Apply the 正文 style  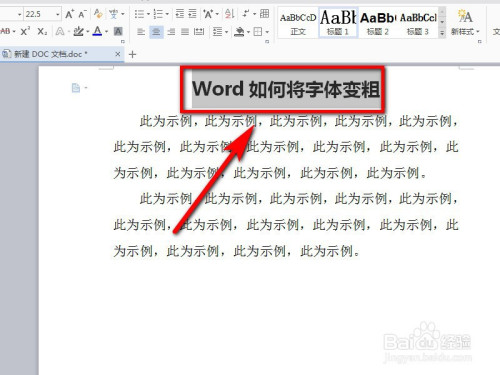298,23
